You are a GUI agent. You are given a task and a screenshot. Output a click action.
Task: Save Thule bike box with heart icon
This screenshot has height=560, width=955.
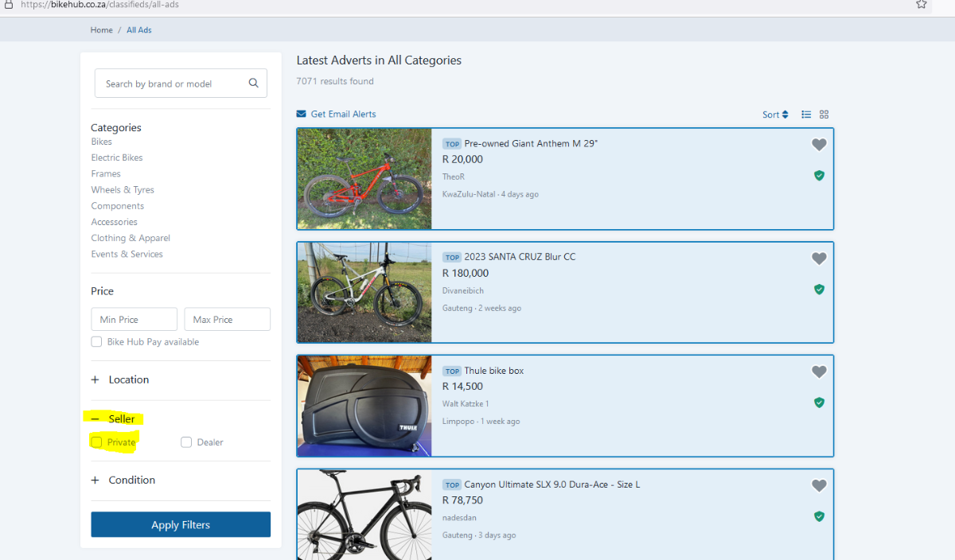point(819,371)
